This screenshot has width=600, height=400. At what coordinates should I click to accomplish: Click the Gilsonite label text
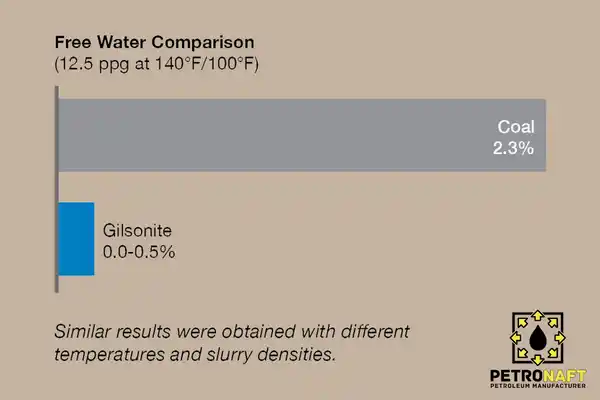tap(137, 230)
